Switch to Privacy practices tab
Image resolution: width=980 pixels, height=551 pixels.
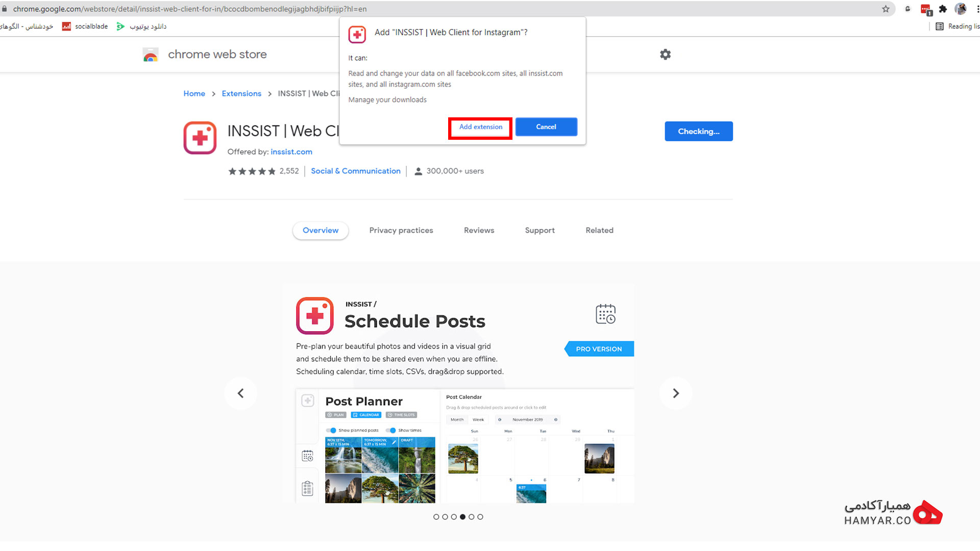coord(401,230)
